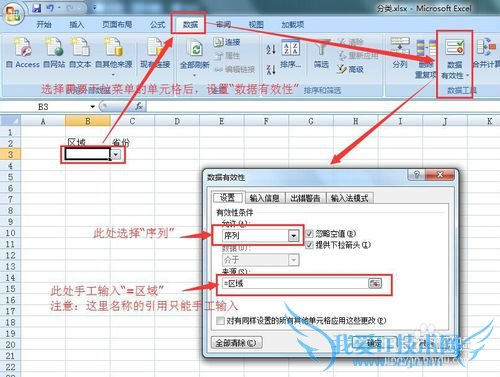500x377 pixels.
Task: Switch to View (视图) ribbon tab
Action: click(256, 25)
